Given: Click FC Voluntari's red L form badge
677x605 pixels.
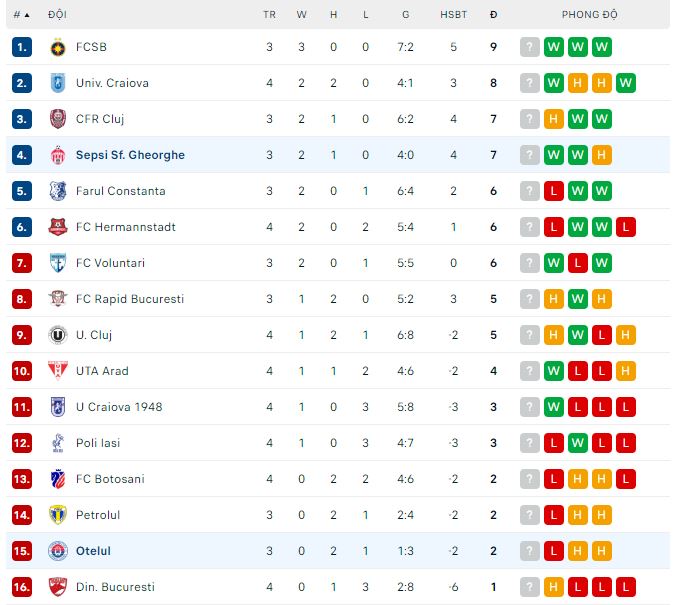Looking at the screenshot, I should (x=578, y=263).
